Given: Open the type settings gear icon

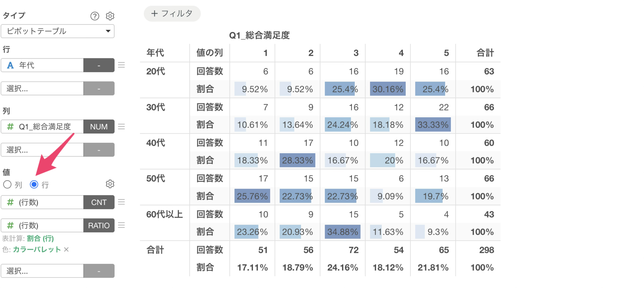Looking at the screenshot, I should (x=110, y=16).
